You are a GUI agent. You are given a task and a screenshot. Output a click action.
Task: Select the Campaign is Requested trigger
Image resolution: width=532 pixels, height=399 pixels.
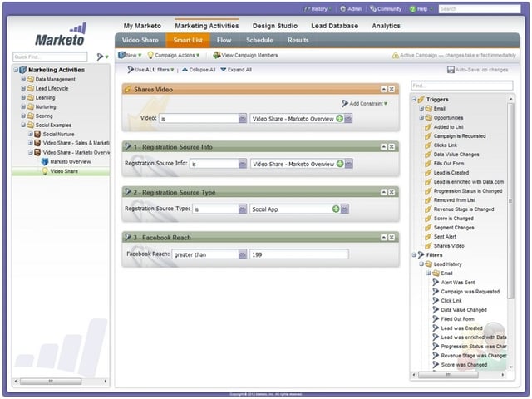coord(460,136)
